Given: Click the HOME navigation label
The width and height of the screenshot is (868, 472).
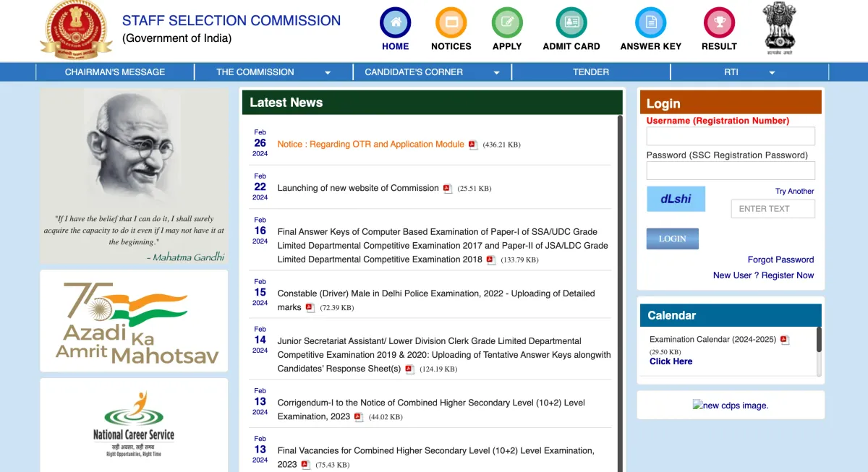Looking at the screenshot, I should (x=396, y=46).
